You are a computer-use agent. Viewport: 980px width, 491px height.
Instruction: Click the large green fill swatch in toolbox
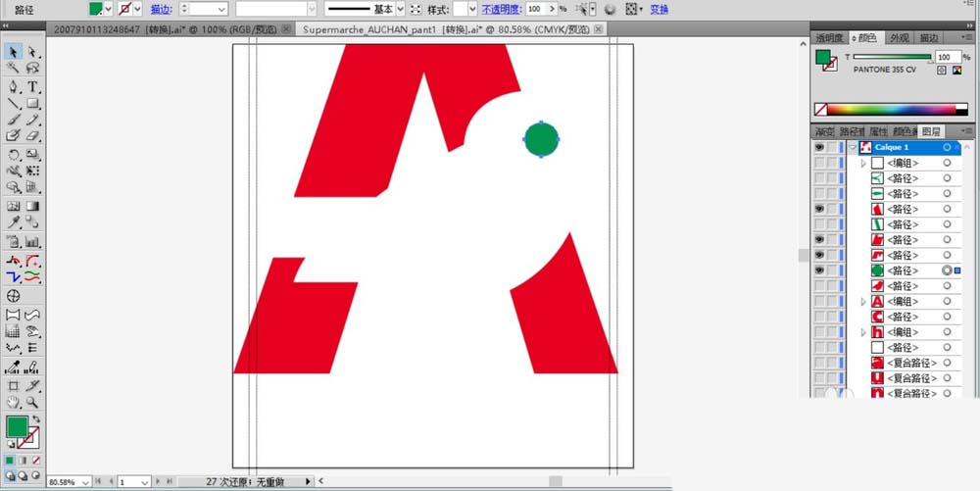click(17, 427)
